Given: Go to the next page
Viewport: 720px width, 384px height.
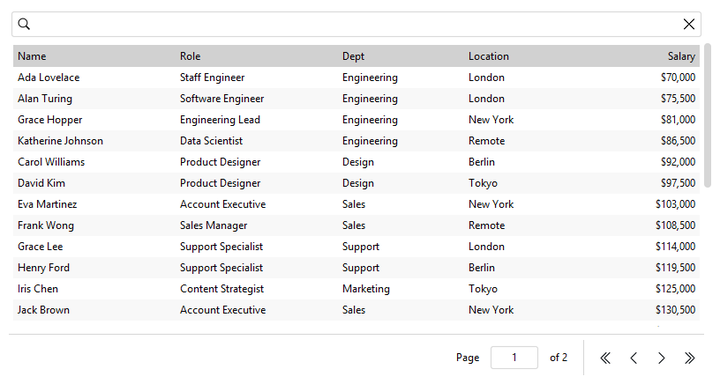Looking at the screenshot, I should (x=661, y=358).
